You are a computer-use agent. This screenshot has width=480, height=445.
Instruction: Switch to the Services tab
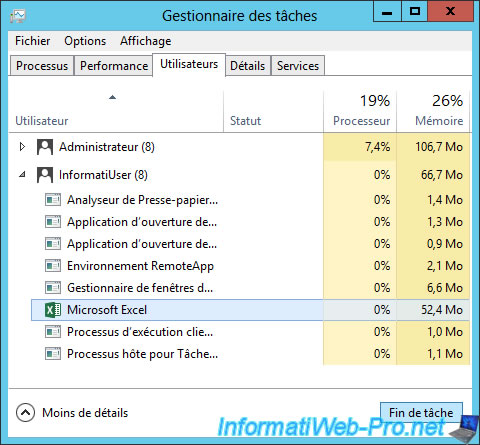pyautogui.click(x=298, y=66)
